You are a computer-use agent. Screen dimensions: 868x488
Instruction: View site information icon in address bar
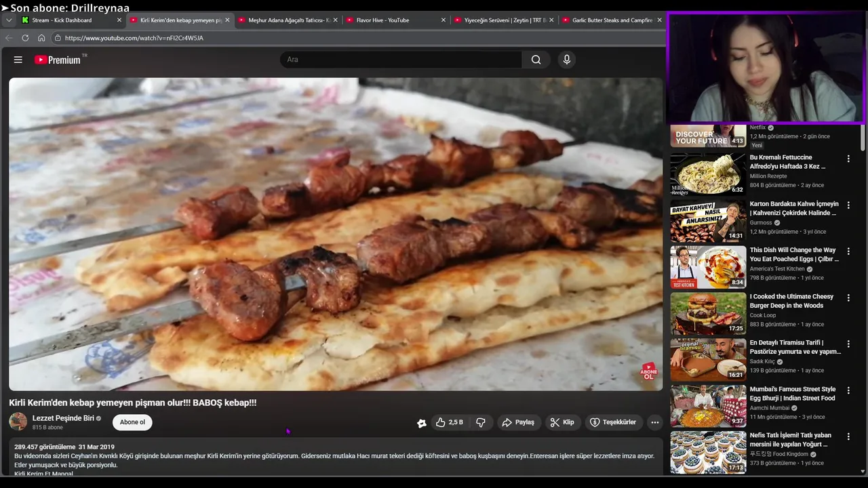(58, 38)
